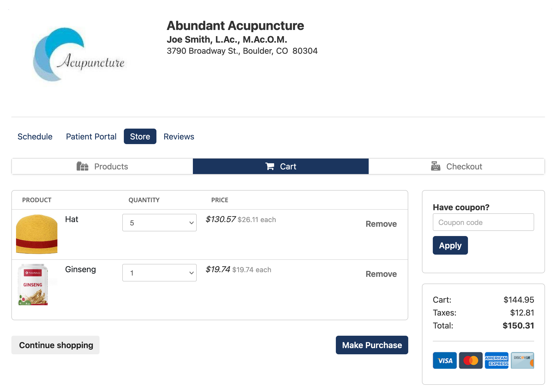
Task: Go to the Reviews tab
Action: (x=179, y=136)
